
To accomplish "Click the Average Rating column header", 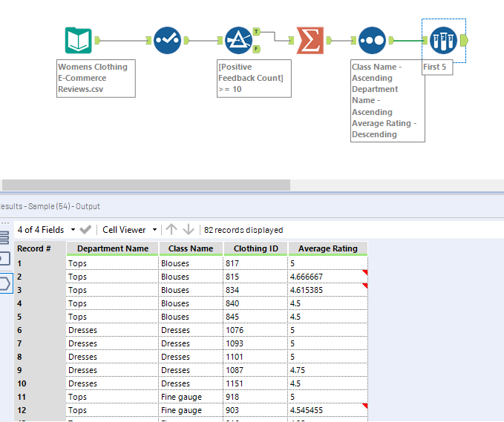I will coord(327,248).
